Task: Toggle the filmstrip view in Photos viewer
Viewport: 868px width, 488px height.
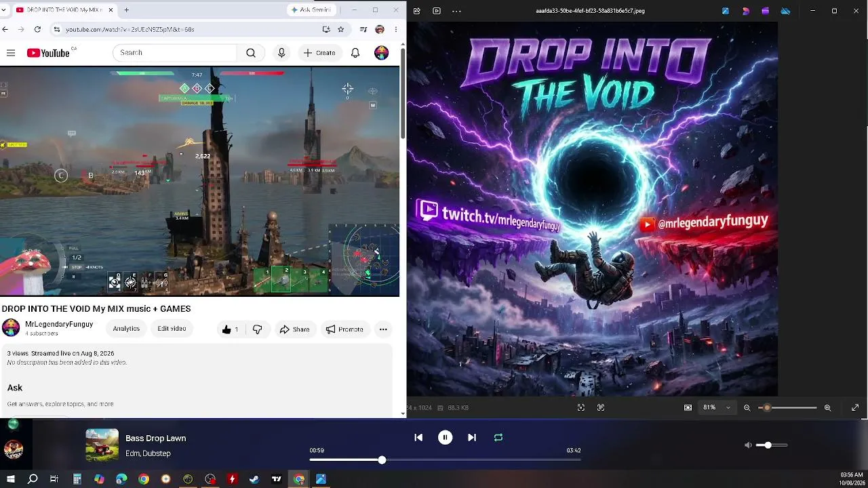Action: [x=688, y=407]
